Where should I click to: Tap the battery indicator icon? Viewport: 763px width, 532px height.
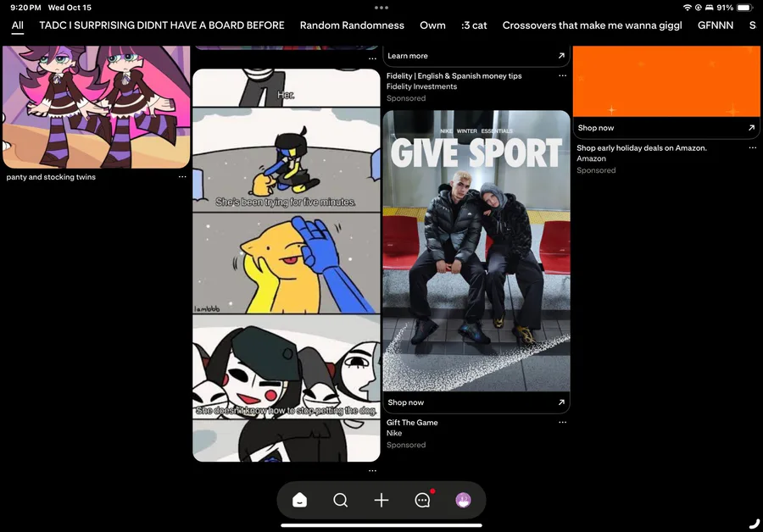tap(745, 8)
